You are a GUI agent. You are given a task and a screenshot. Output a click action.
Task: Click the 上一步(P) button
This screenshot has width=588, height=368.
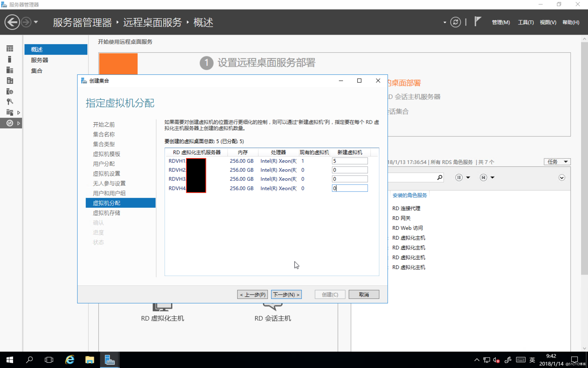pyautogui.click(x=252, y=294)
